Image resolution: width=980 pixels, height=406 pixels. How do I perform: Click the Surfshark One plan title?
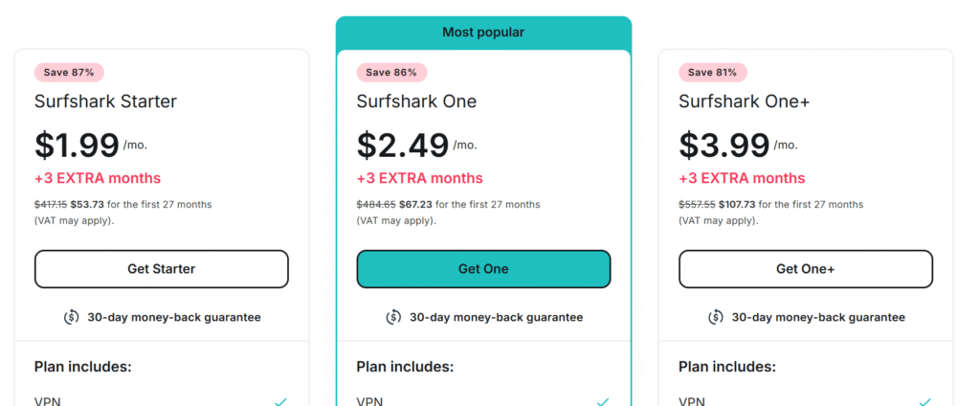(x=417, y=101)
